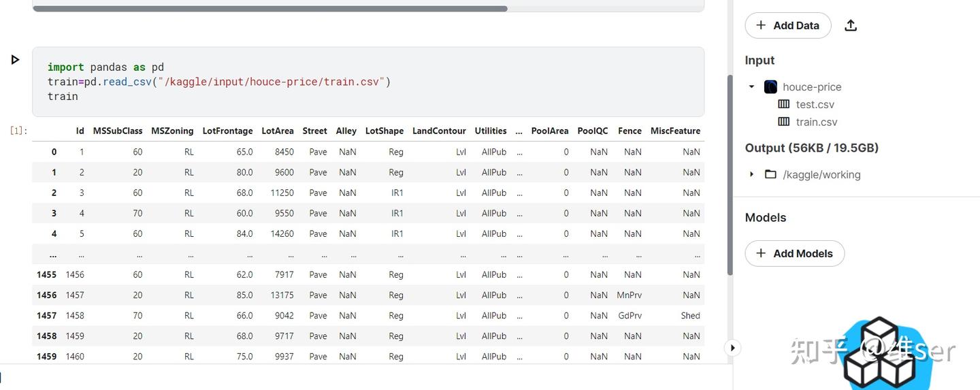Viewport: 980px width, 390px height.
Task: Collapse the houce-price dataset tree
Action: 752,87
